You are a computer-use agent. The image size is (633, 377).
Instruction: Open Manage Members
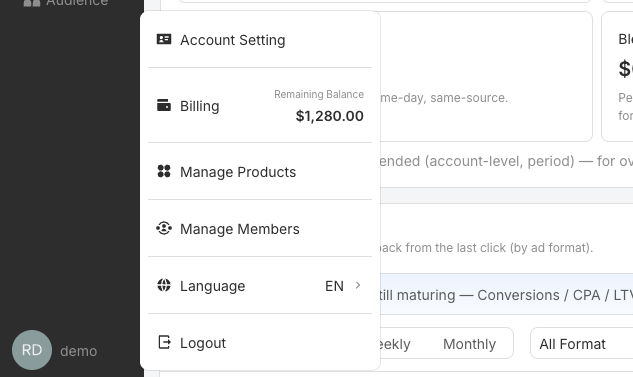[260, 228]
